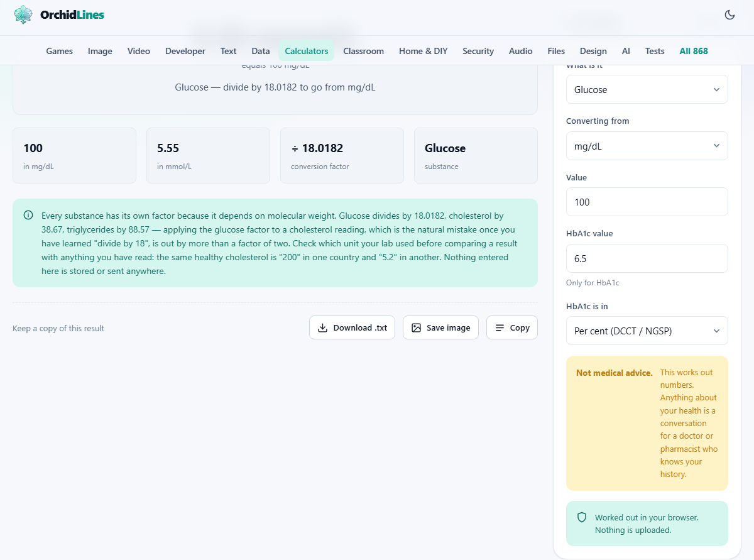754x560 pixels.
Task: Open the Glucose substance dropdown
Action: pyautogui.click(x=647, y=89)
